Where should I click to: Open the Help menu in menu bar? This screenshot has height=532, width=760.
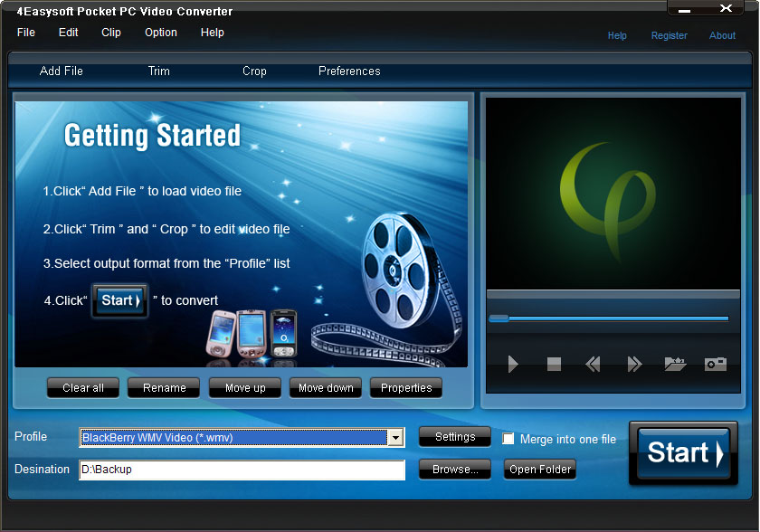(213, 33)
